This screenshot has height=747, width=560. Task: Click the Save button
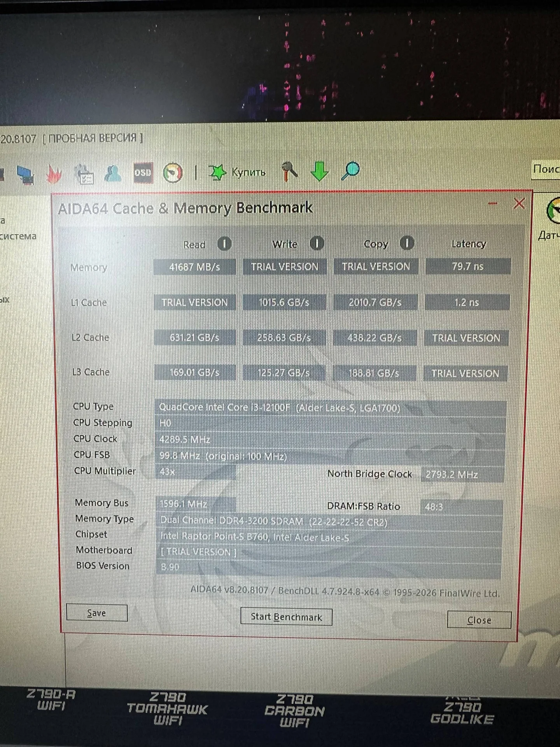tap(97, 613)
